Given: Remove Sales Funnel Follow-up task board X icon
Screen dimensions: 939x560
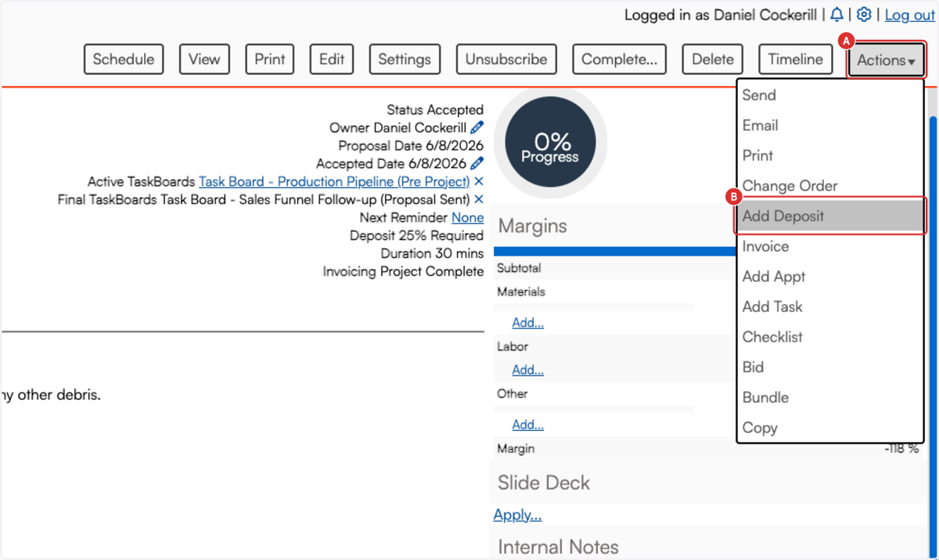Looking at the screenshot, I should 479,199.
